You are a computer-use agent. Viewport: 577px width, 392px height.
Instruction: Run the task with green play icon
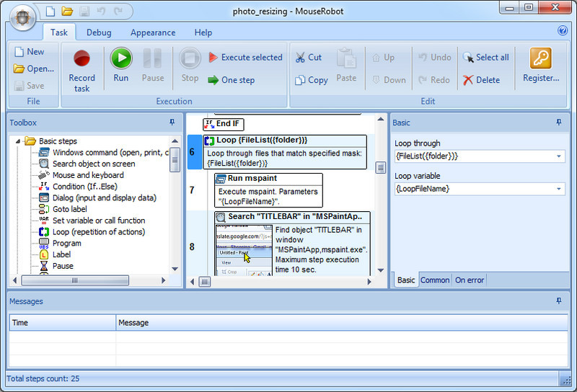120,66
